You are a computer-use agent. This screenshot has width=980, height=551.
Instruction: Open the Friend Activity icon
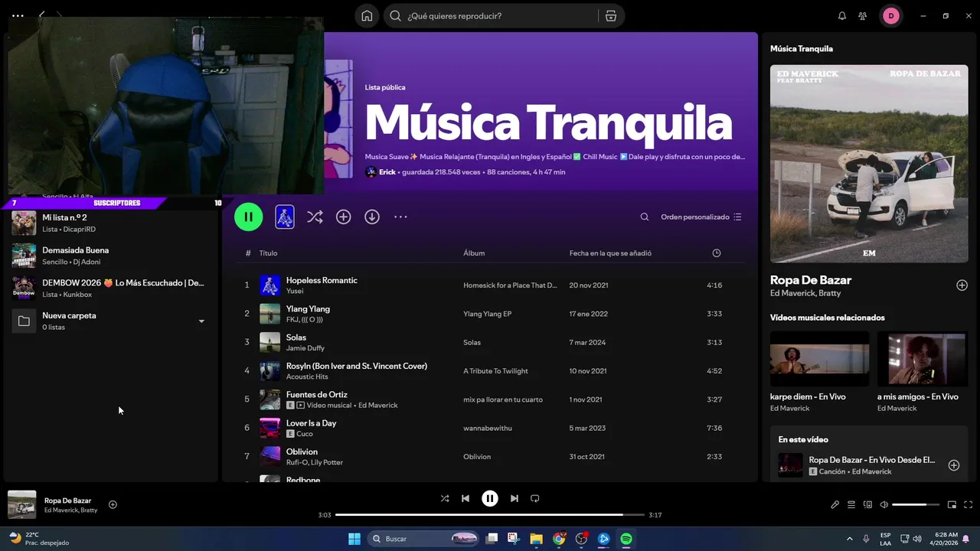tap(863, 16)
